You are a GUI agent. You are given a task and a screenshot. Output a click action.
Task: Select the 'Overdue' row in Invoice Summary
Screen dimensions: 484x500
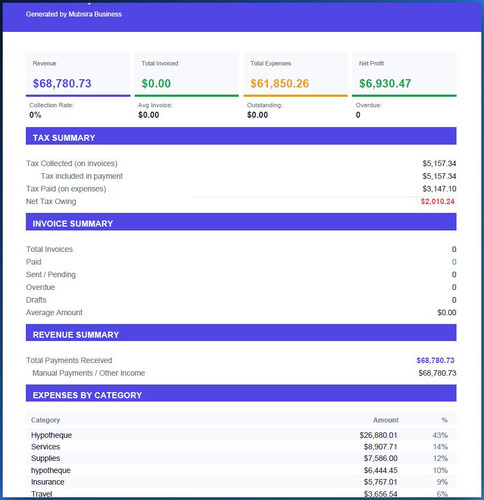click(241, 287)
